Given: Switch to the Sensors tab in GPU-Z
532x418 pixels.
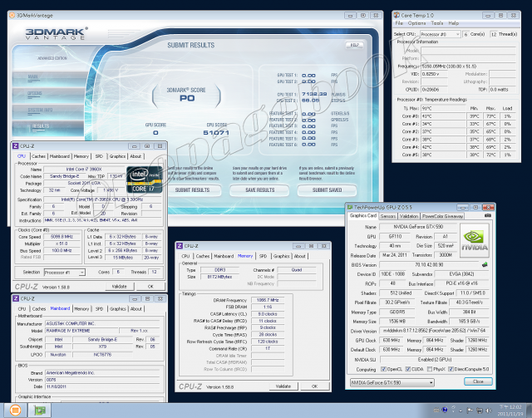Looking at the screenshot, I should 388,216.
